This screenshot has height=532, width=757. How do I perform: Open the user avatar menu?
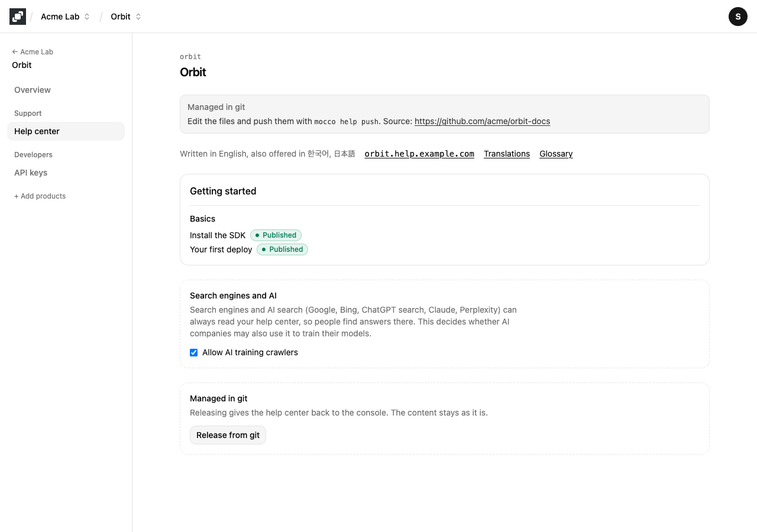738,17
